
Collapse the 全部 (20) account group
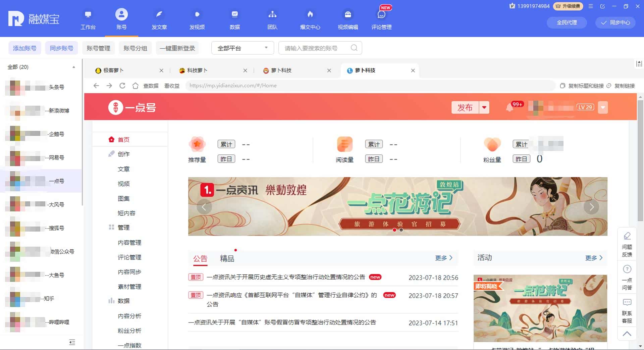click(x=73, y=67)
